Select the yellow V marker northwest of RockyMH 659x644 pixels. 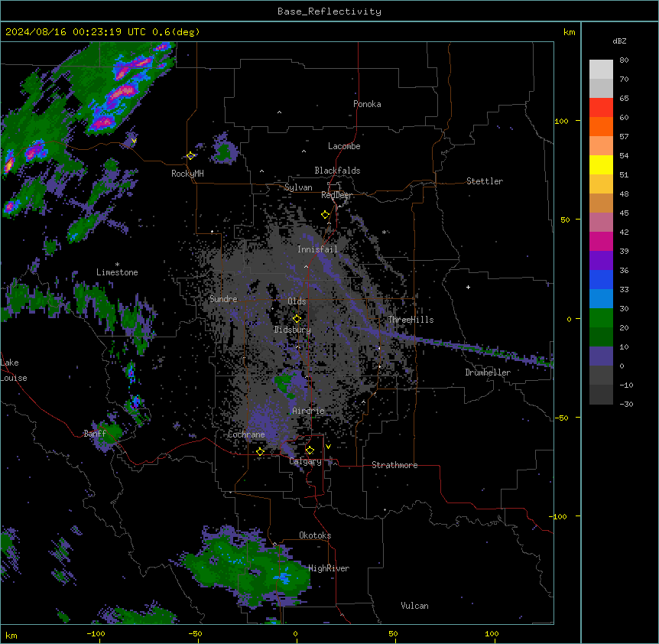click(x=134, y=141)
